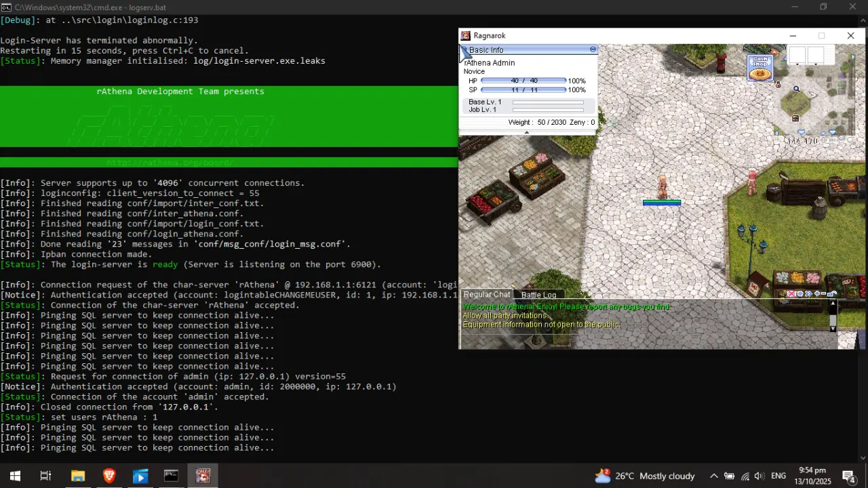868x488 pixels.
Task: Click the pink-haired NPC sprite
Action: (x=751, y=182)
